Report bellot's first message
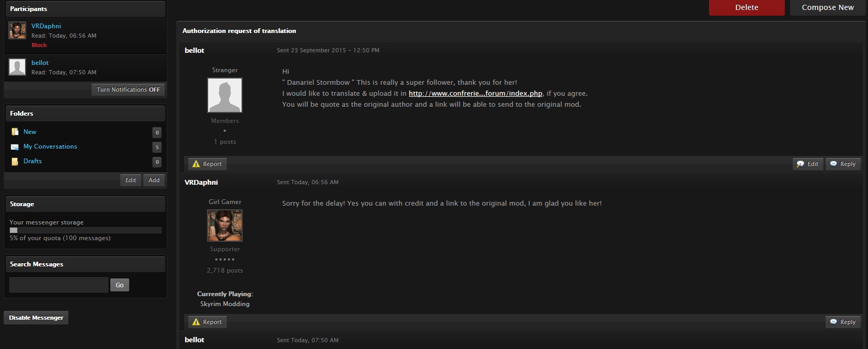 coord(207,164)
